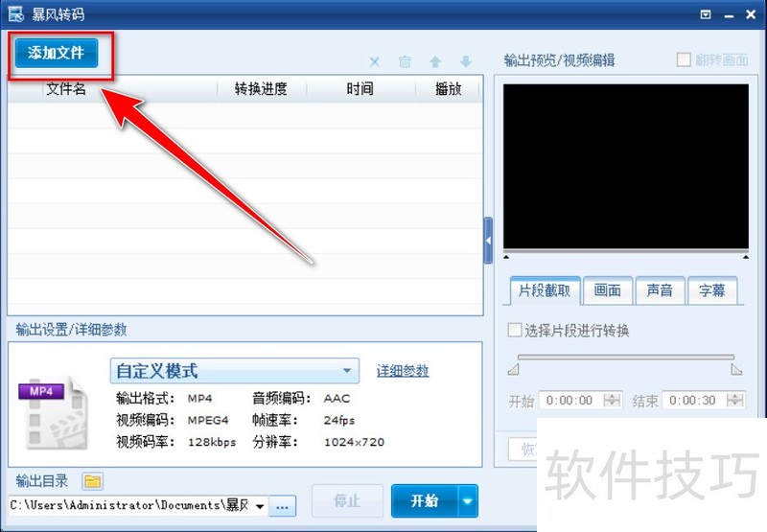Minimize the 暴风转码 window
767x532 pixels.
tap(729, 15)
